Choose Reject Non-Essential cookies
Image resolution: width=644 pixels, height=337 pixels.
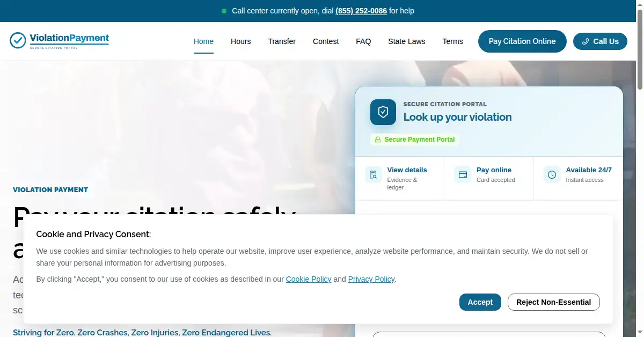point(554,302)
